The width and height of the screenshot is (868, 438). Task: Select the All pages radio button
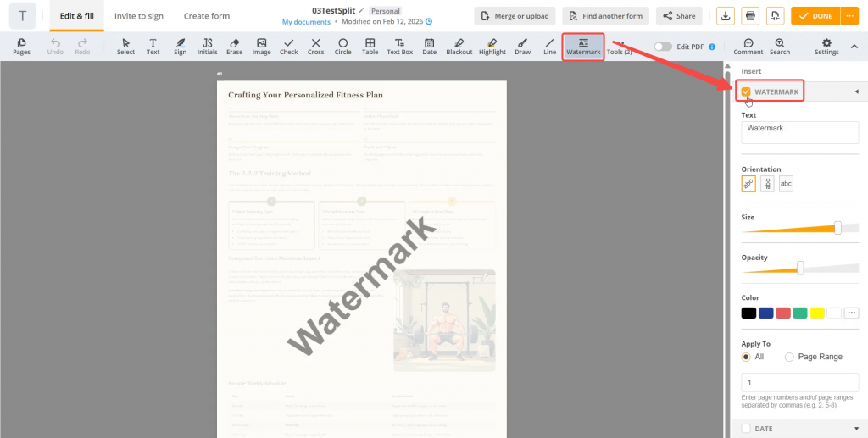click(746, 357)
